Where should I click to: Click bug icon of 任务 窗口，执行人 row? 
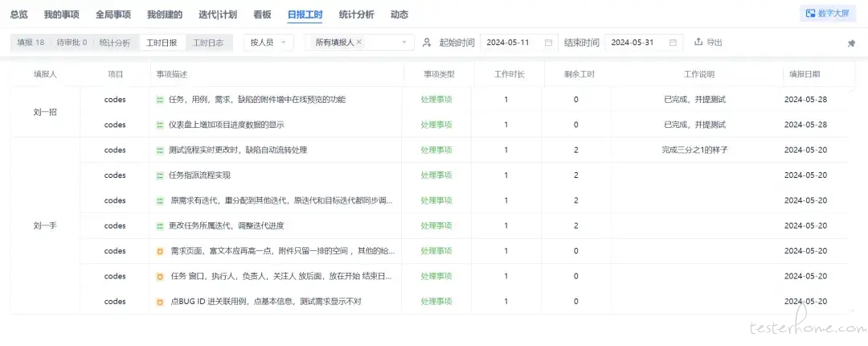(x=160, y=277)
